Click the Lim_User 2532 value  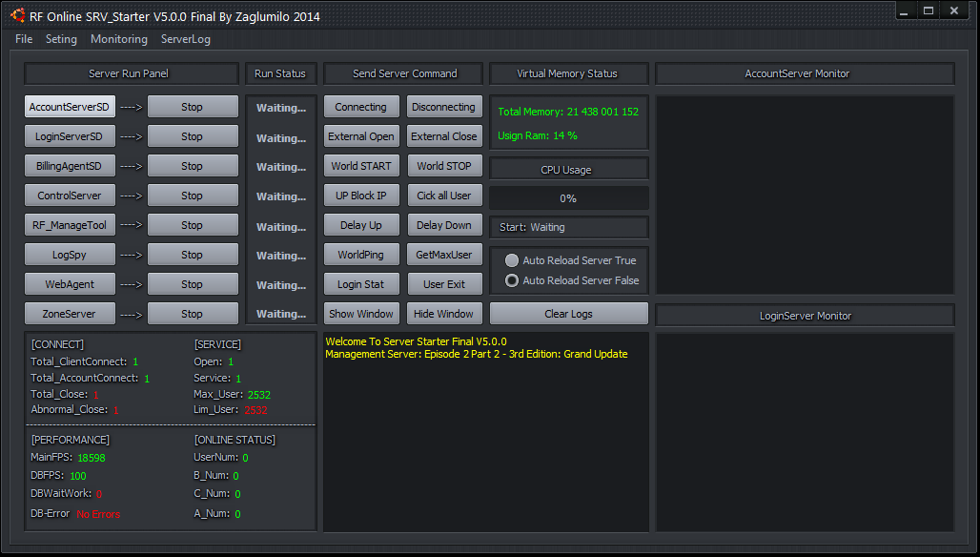[x=255, y=410]
